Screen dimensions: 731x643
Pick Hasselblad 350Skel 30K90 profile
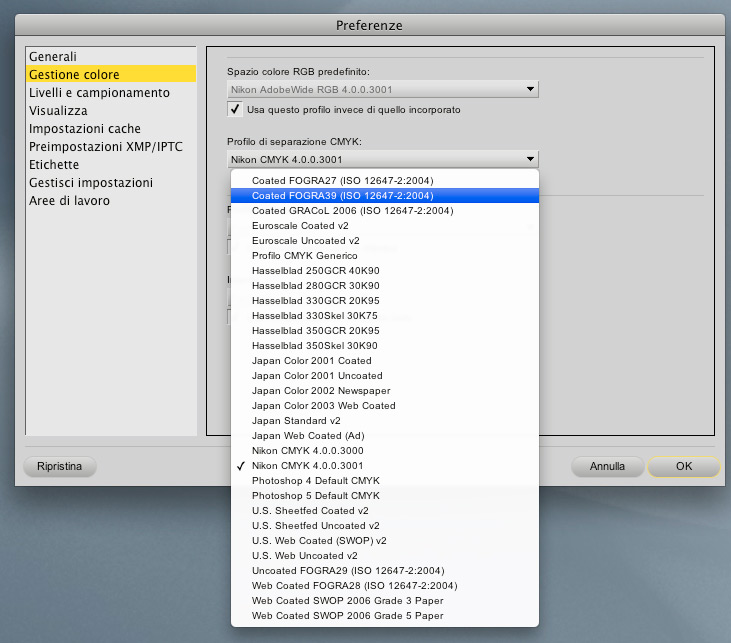tap(385, 346)
